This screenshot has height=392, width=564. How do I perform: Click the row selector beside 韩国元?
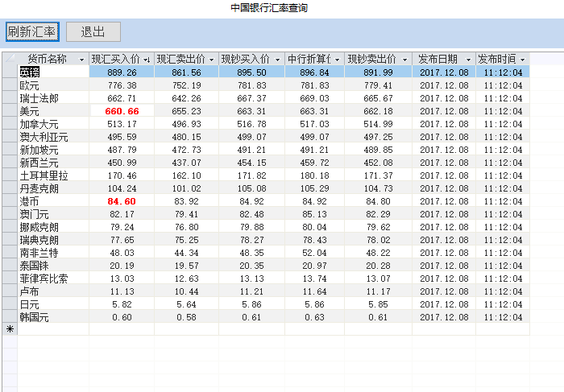(x=10, y=317)
